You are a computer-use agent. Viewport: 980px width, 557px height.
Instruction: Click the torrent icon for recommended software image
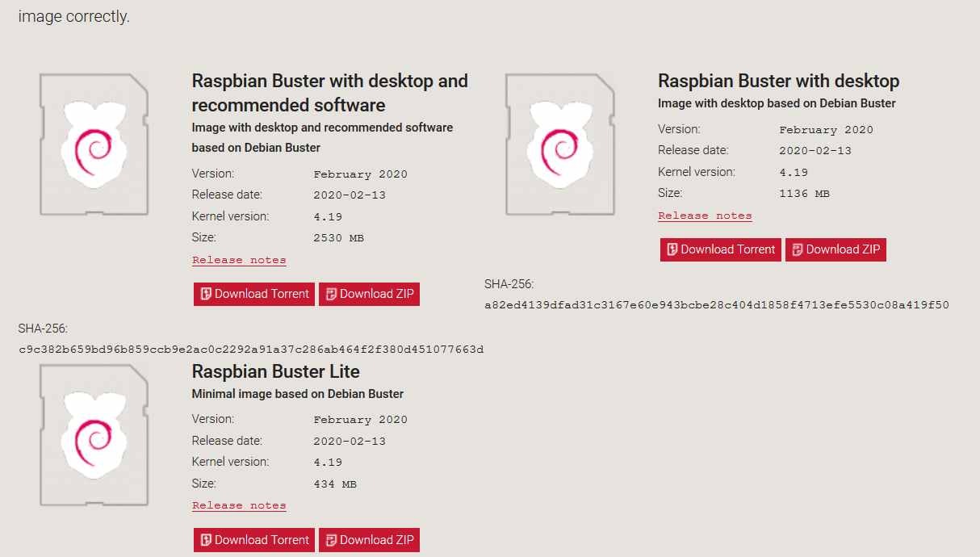(x=205, y=294)
